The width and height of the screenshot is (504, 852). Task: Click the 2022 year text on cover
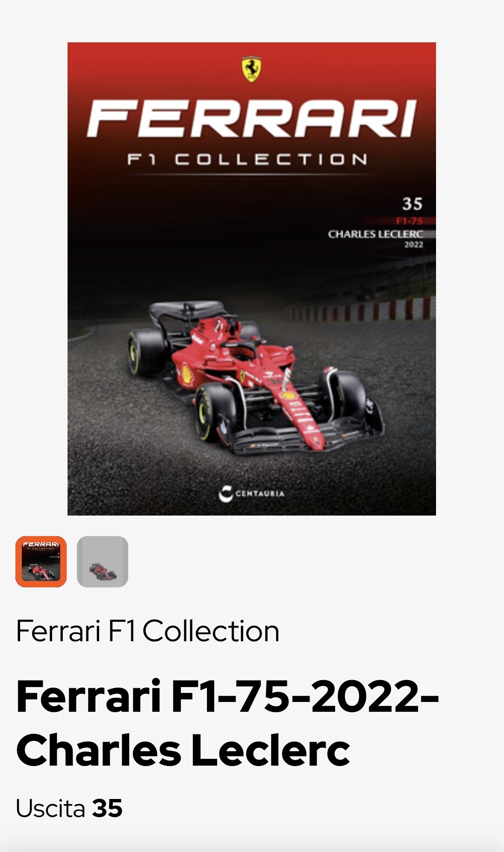point(413,245)
